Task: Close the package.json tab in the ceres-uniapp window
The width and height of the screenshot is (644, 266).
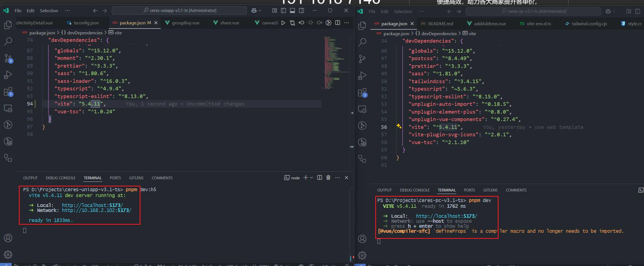Action: pos(156,23)
